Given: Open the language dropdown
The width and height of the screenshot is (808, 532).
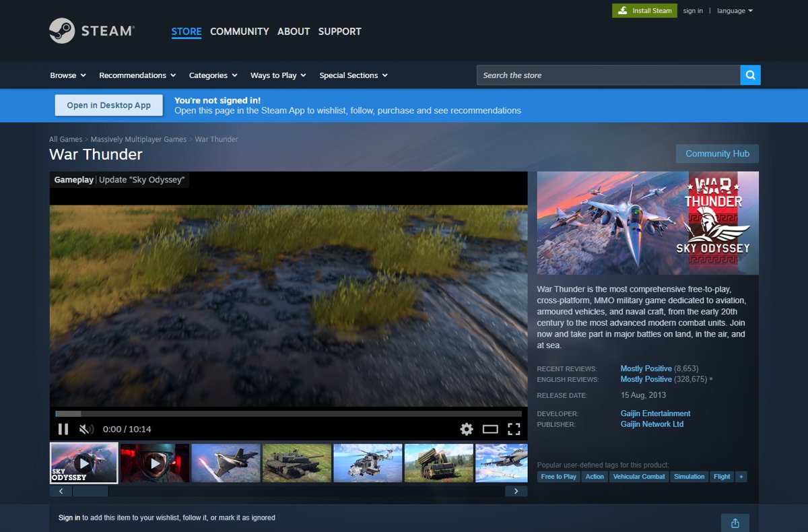Looking at the screenshot, I should click(735, 11).
